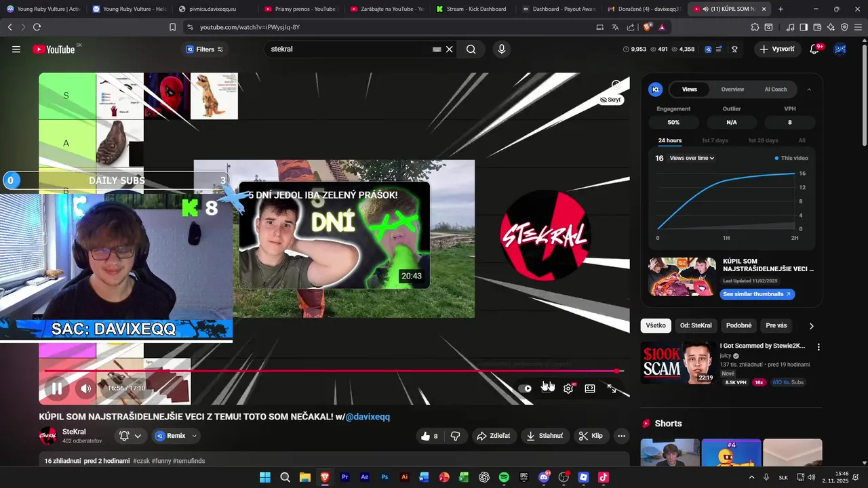The image size is (868, 488).
Task: Open Brave Leo AI sparkle icon
Action: [x=831, y=27]
